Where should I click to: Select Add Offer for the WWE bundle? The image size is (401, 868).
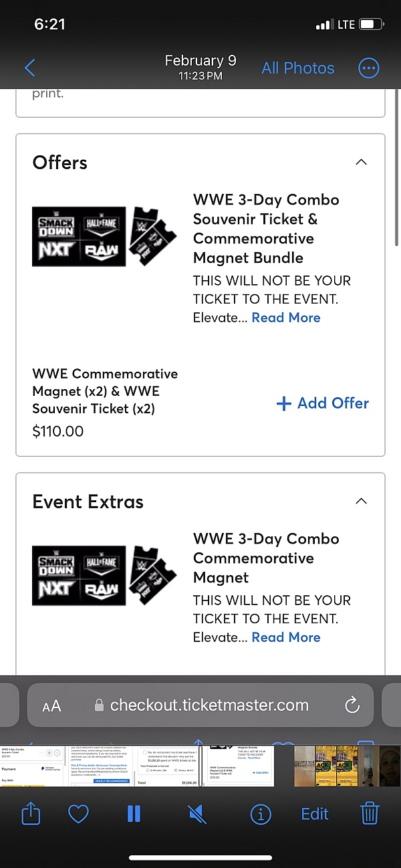pyautogui.click(x=322, y=403)
